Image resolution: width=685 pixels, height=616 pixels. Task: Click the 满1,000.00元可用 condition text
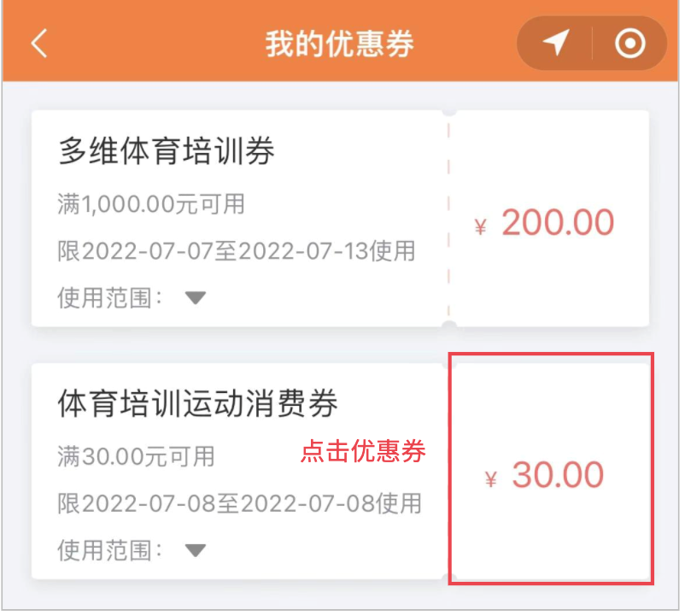point(151,204)
